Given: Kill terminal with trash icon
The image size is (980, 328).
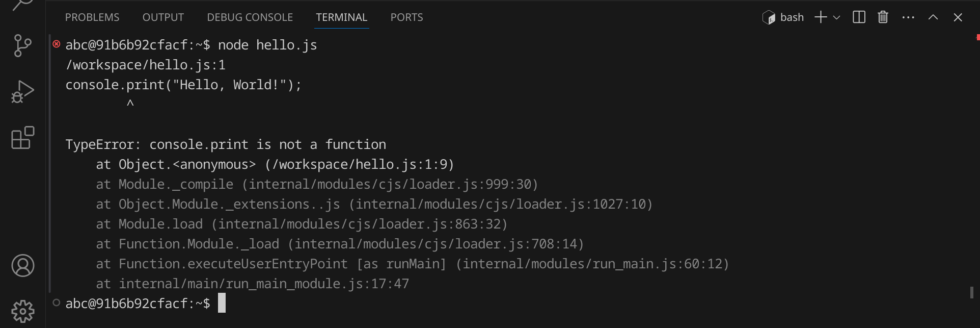Looking at the screenshot, I should [x=883, y=17].
